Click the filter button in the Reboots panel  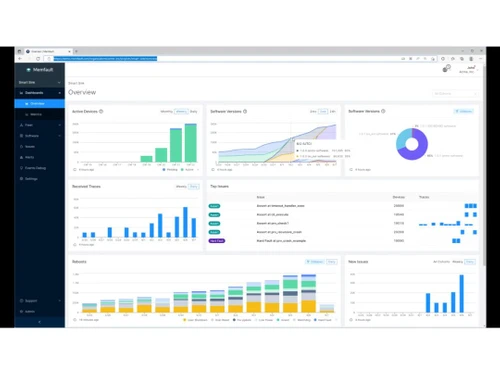click(x=315, y=262)
